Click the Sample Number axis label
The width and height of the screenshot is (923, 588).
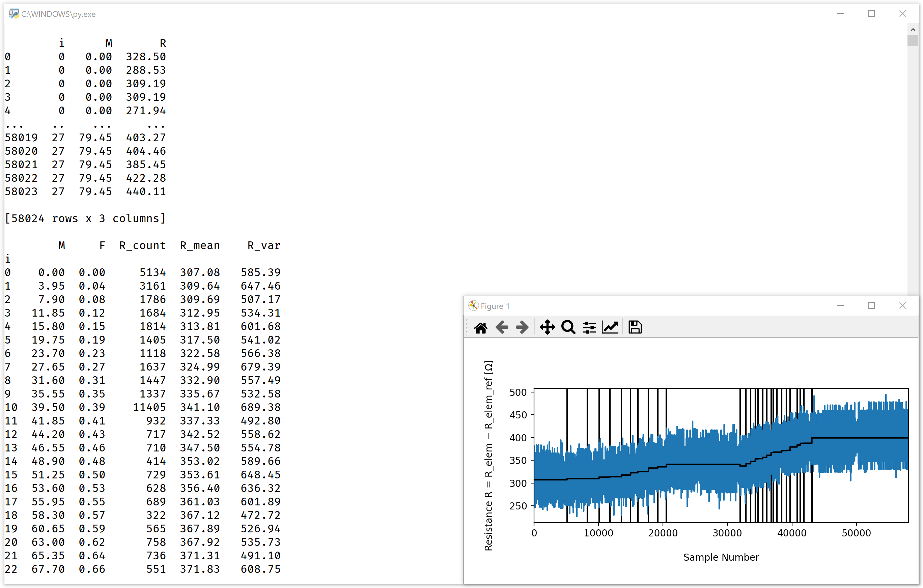click(721, 557)
